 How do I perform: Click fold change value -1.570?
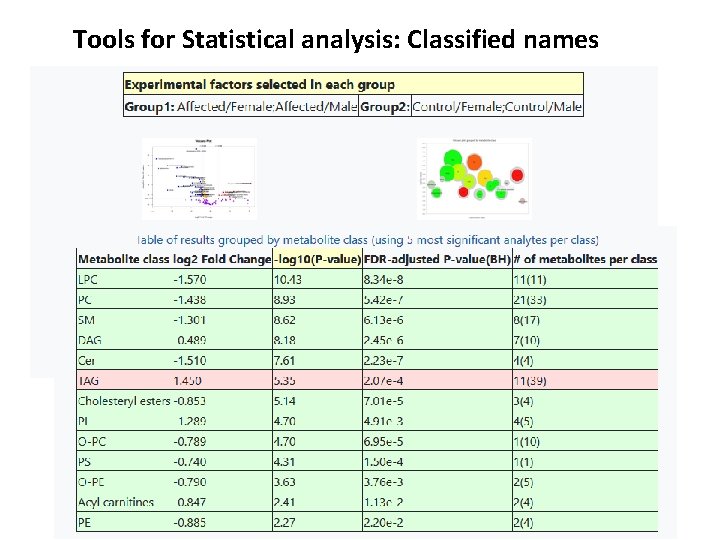[x=190, y=280]
